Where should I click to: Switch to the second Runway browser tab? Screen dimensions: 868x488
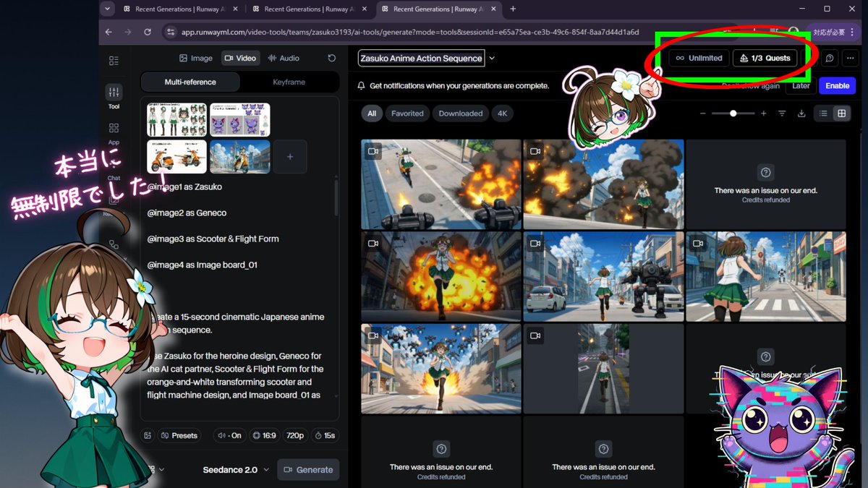[308, 9]
